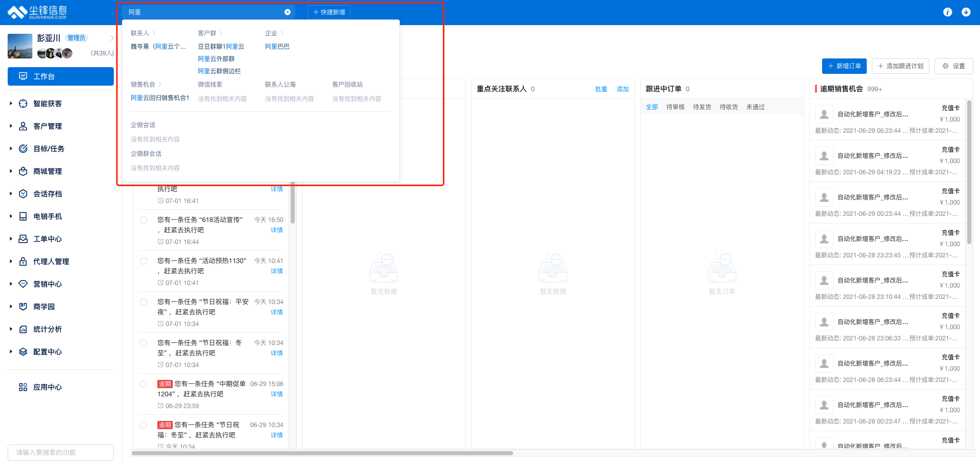Screen dimensions: 980x464
Task: Click the 逾期销售机会 vertical scrollbar
Action: [x=969, y=172]
